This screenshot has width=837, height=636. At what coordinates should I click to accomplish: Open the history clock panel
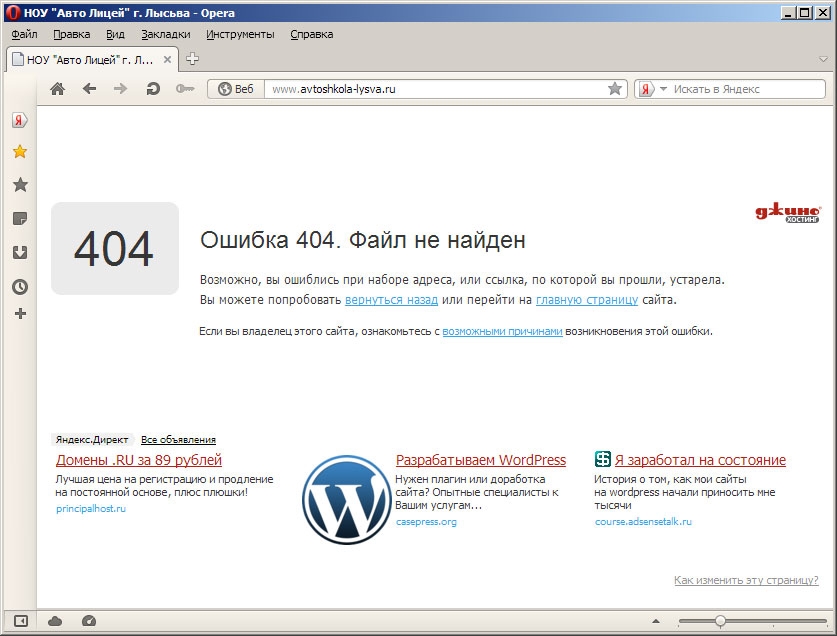20,287
